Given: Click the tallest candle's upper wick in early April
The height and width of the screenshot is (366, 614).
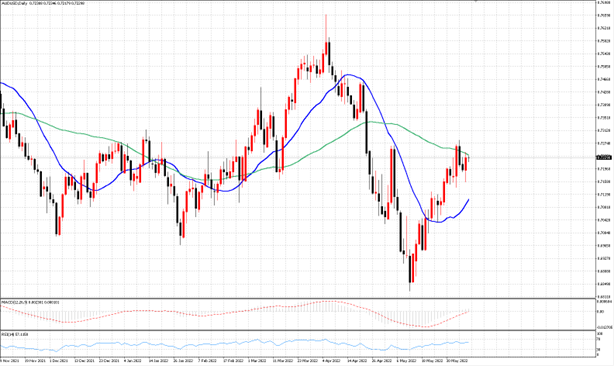Looking at the screenshot, I should coord(326,27).
